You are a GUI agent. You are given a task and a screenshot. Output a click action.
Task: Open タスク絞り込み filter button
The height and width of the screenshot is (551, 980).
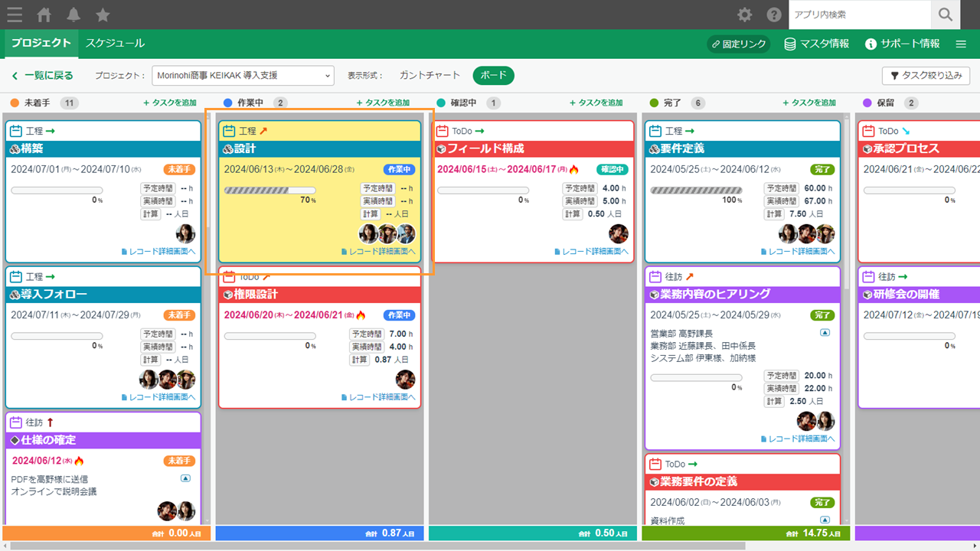click(x=926, y=76)
